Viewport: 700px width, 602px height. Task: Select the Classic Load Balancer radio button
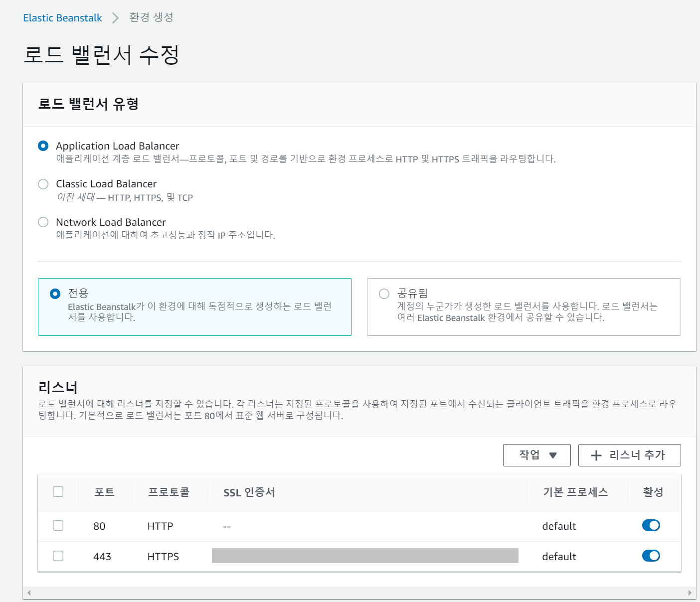pos(43,184)
